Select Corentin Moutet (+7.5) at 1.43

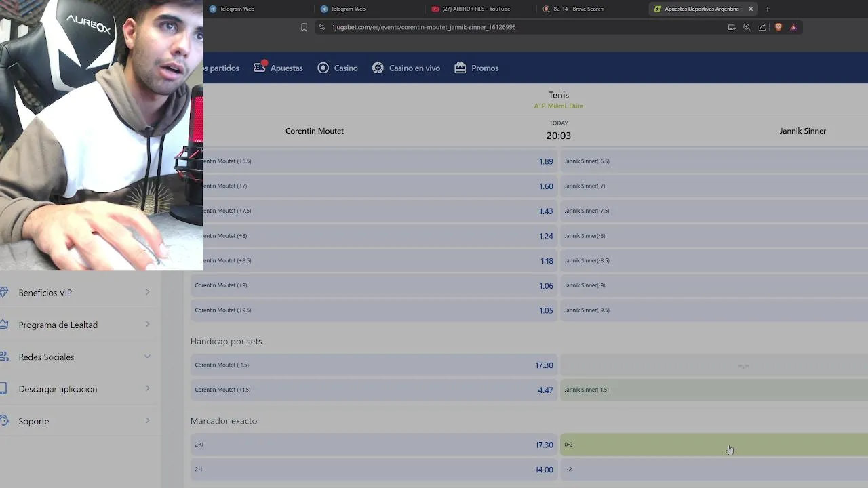(380, 211)
